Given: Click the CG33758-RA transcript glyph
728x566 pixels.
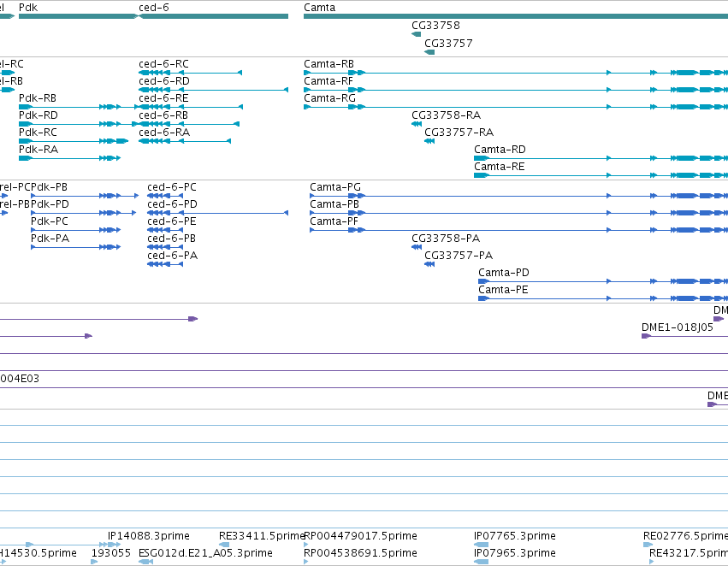Looking at the screenshot, I should tap(417, 124).
